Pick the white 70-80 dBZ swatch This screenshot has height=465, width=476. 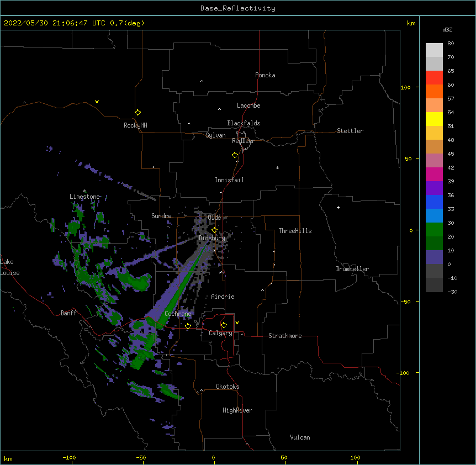(434, 50)
